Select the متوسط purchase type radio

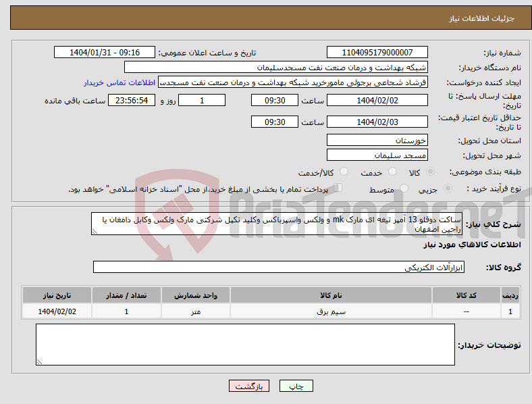404,188
